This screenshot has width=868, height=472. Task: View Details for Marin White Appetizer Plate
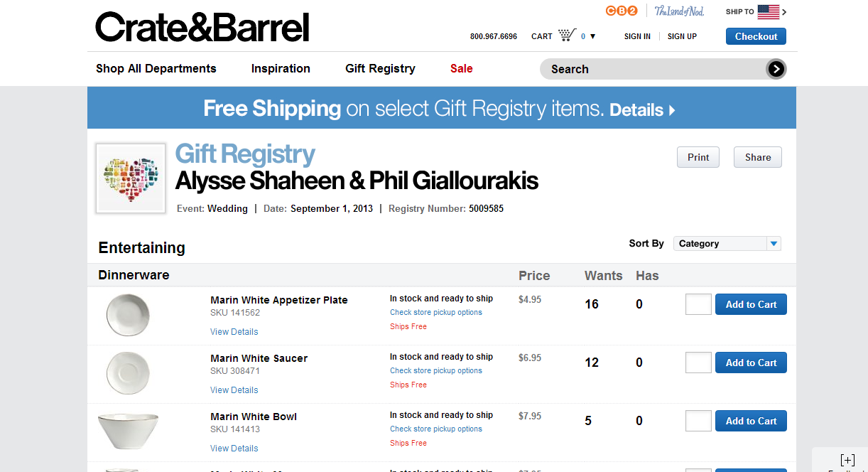coord(234,332)
